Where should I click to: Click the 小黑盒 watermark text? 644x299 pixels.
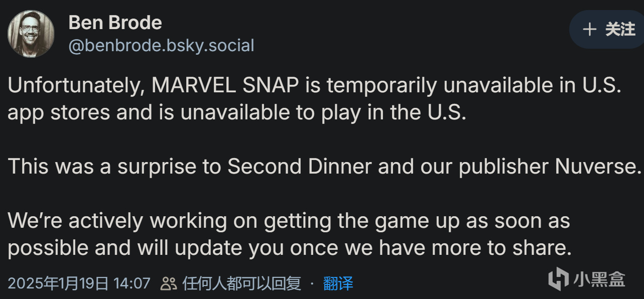[x=600, y=279]
